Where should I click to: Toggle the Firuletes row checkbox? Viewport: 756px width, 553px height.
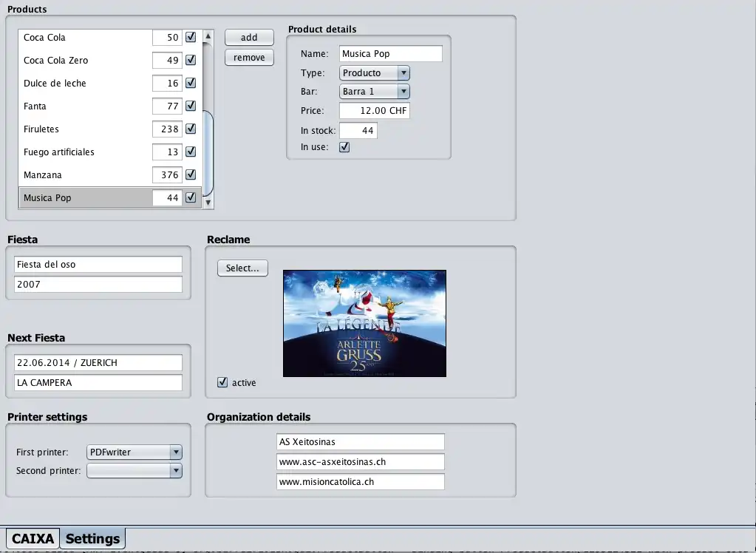(x=191, y=129)
